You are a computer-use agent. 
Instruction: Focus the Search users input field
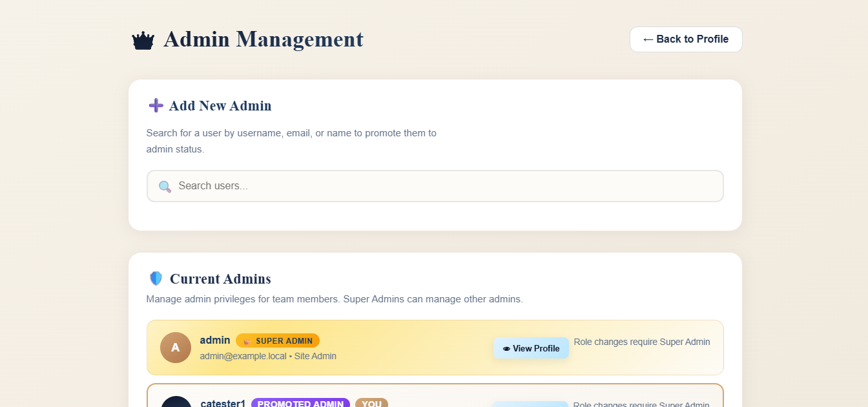pyautogui.click(x=435, y=186)
